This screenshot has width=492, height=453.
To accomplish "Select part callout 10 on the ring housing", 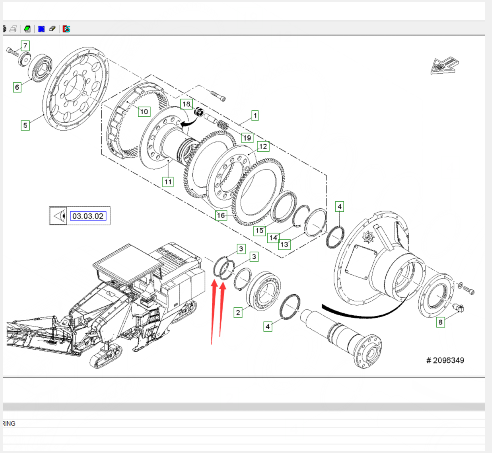I will (x=144, y=111).
